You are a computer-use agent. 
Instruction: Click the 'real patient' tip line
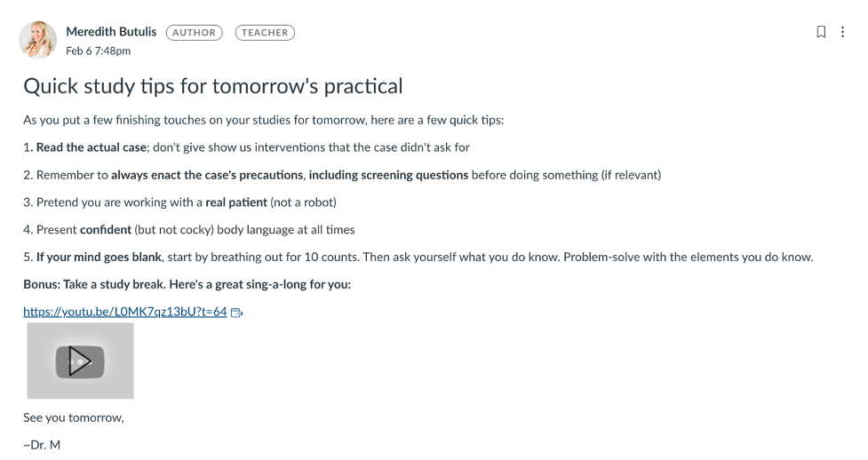[180, 202]
